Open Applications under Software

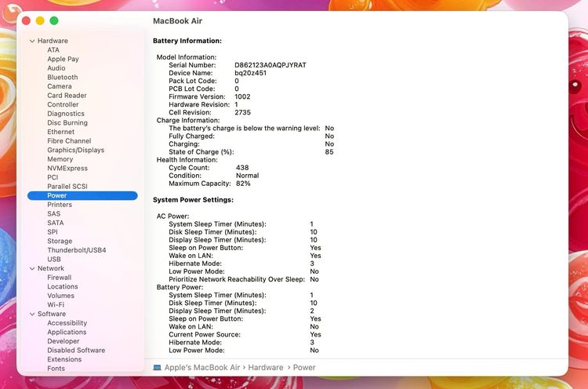click(67, 332)
